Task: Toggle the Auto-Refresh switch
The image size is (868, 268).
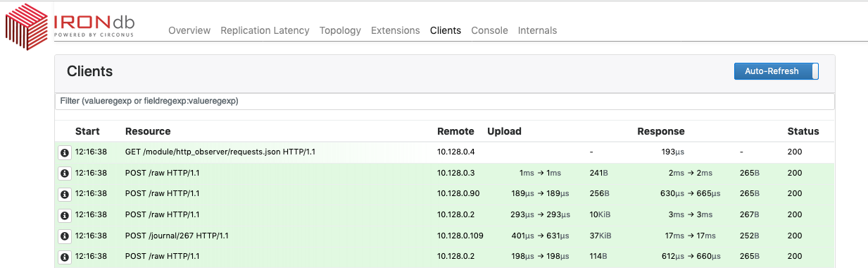Action: (x=776, y=71)
